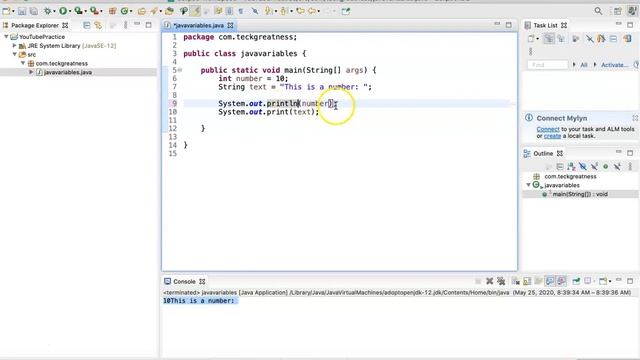This screenshot has width=640, height=360.
Task: Click the Debug bug icon
Action: point(47,11)
